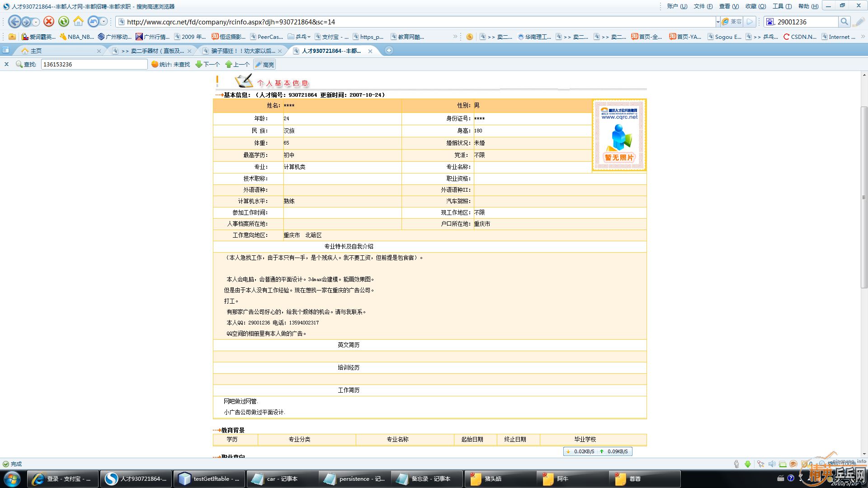Screen dimensions: 868x488
Task: Find next match with 下一个
Action: coord(208,64)
